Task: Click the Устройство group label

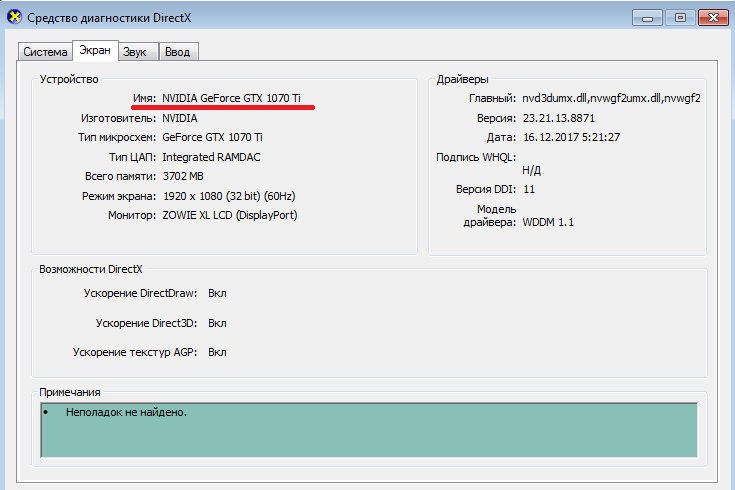Action: point(69,79)
